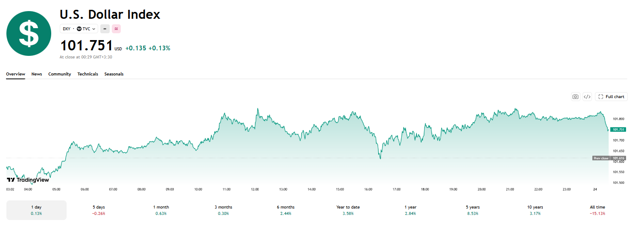Click the pink approximately-equal badge icon
Screen dimensions: 644x226
tap(116, 29)
